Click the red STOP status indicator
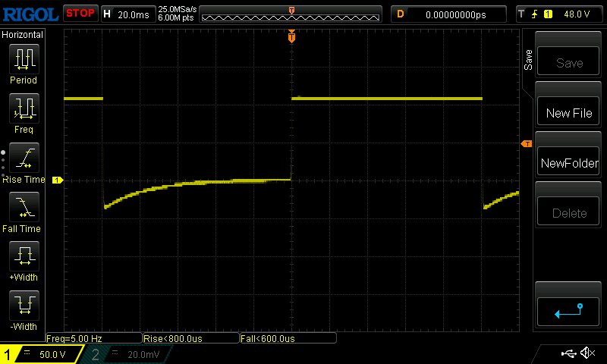This screenshot has height=364, width=607. [x=80, y=14]
